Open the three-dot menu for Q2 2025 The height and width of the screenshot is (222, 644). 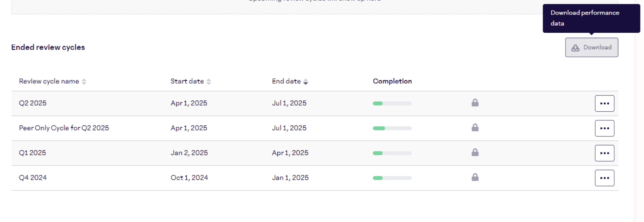[604, 103]
